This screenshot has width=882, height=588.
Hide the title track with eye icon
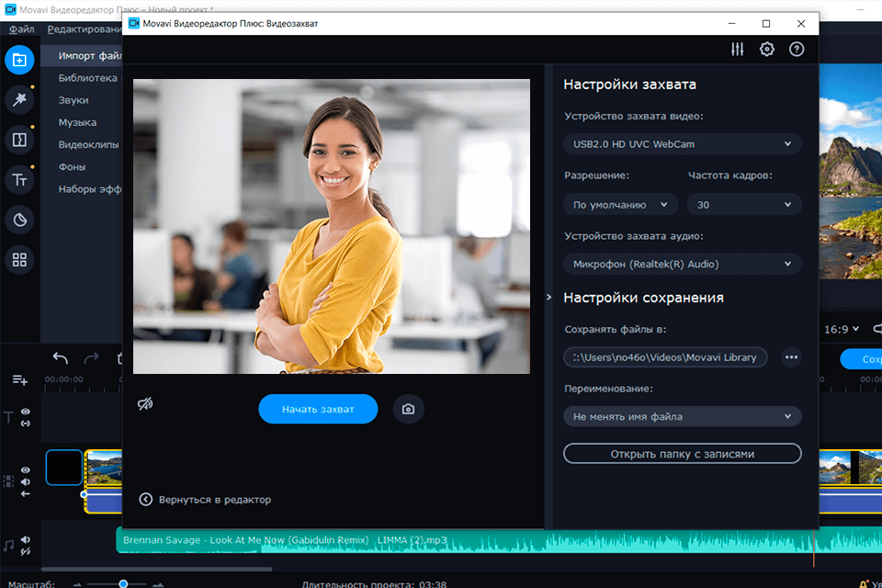pos(26,413)
